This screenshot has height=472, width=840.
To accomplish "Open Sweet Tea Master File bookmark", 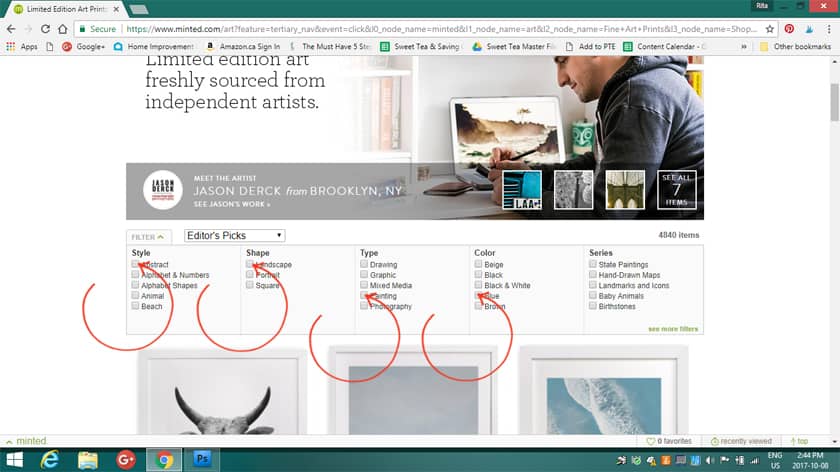I will point(513,47).
